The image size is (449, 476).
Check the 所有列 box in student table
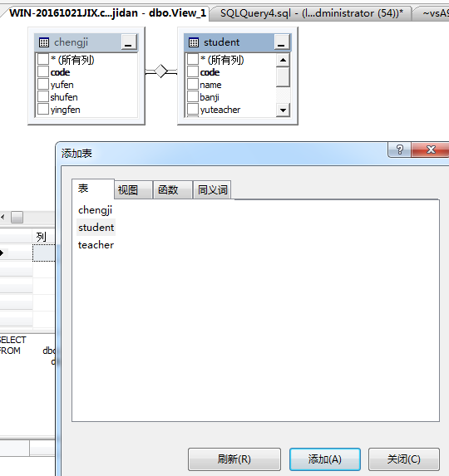click(x=193, y=60)
